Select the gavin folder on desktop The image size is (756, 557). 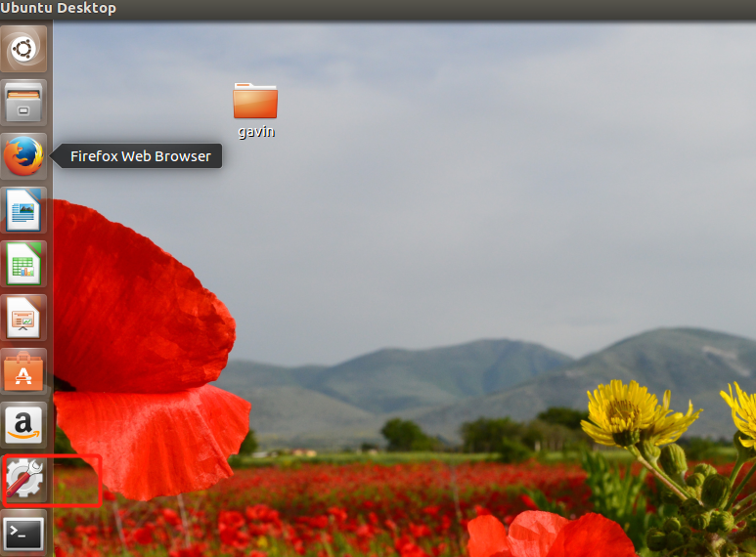[x=255, y=101]
